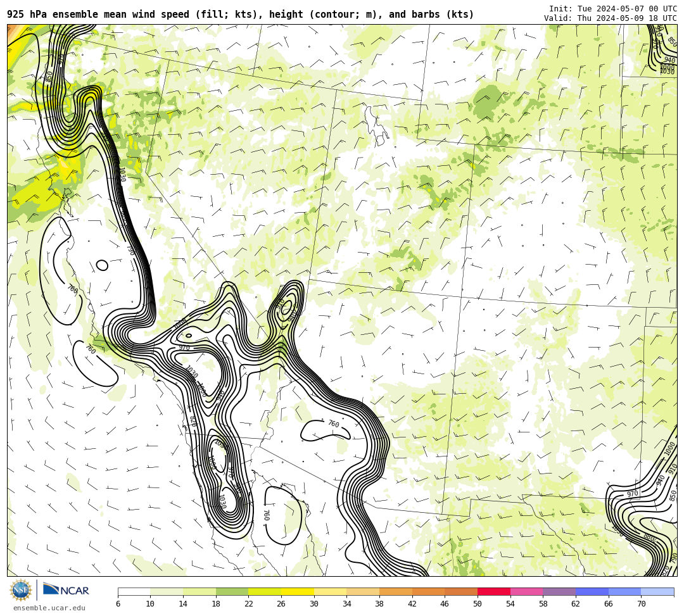Pick the pink 54–58 kts colorbar segment

pyautogui.click(x=526, y=591)
